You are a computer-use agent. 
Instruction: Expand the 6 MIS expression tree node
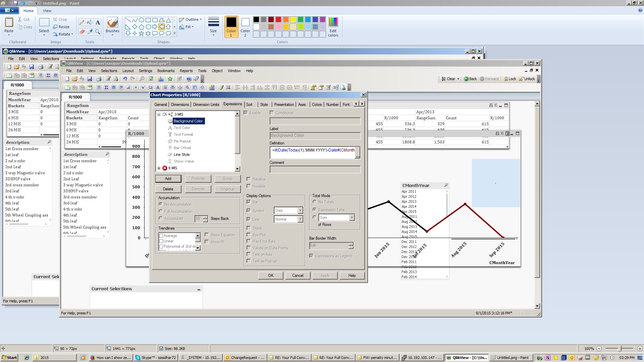pos(159,168)
